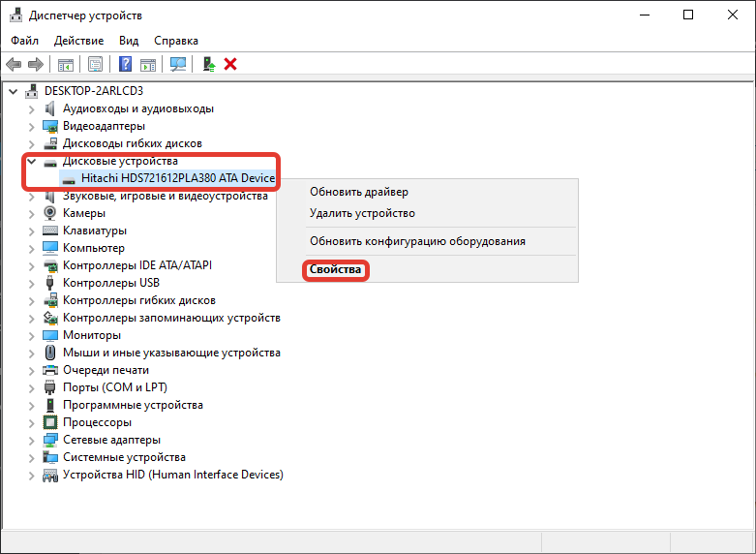Click the Properties sheet toolbar icon
The width and height of the screenshot is (756, 554).
(x=95, y=64)
